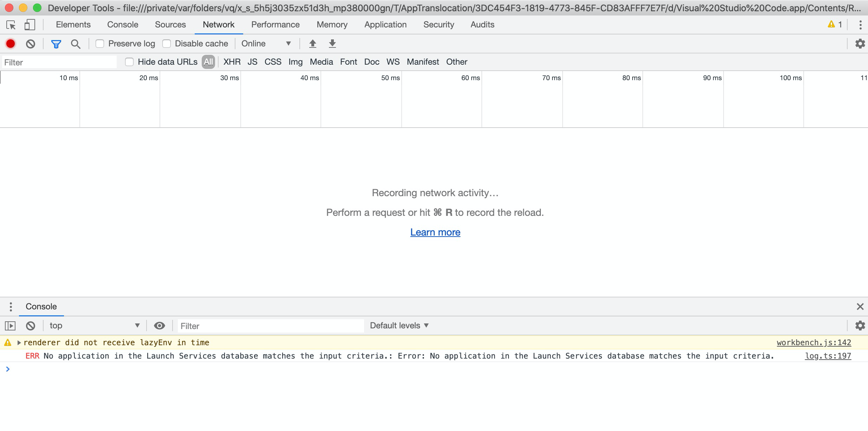
Task: Open Network settings gear icon
Action: coord(860,44)
